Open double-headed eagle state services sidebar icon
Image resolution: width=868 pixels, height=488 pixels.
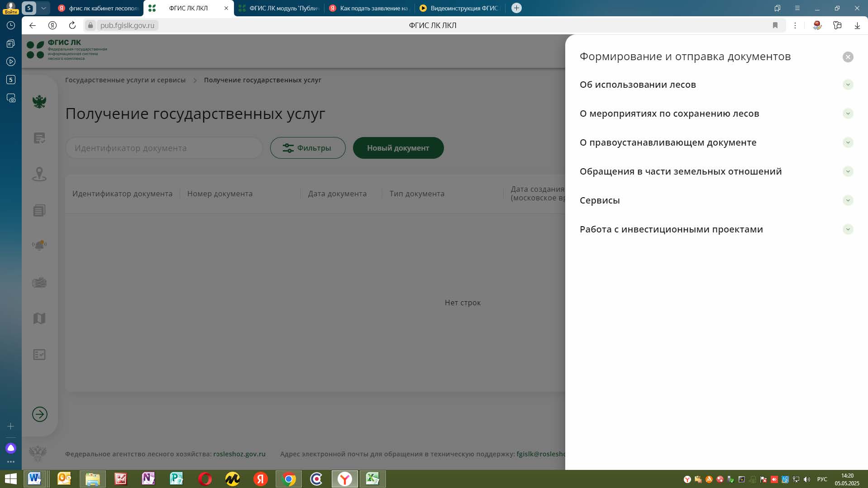click(39, 102)
